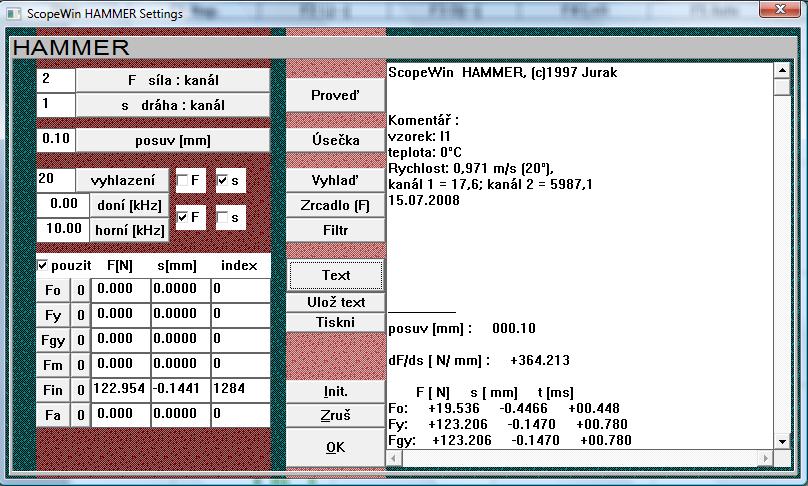Click the Fm row button
The height and width of the screenshot is (486, 808).
click(53, 365)
